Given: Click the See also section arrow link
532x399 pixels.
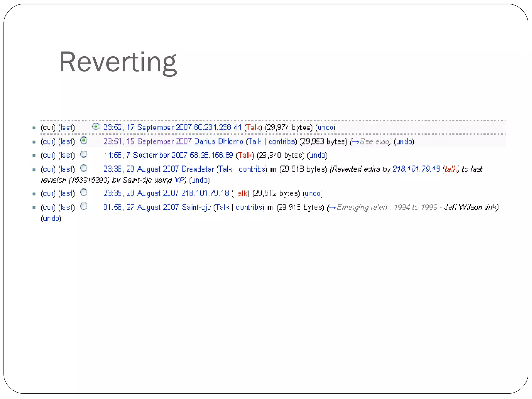Looking at the screenshot, I should pos(356,142).
